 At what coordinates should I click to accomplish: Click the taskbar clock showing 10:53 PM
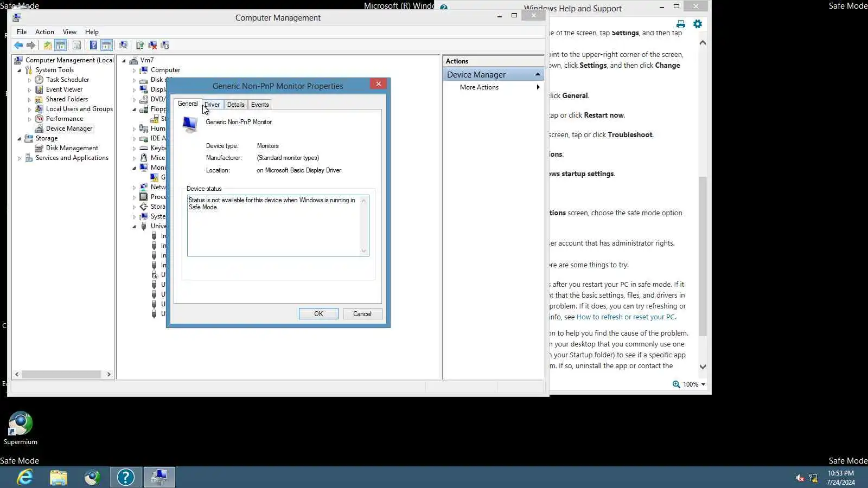pyautogui.click(x=841, y=478)
